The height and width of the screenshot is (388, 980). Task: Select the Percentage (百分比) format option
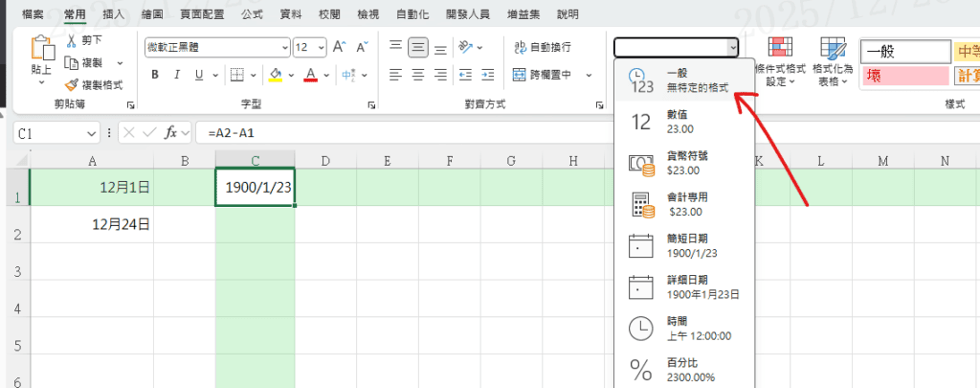point(683,371)
